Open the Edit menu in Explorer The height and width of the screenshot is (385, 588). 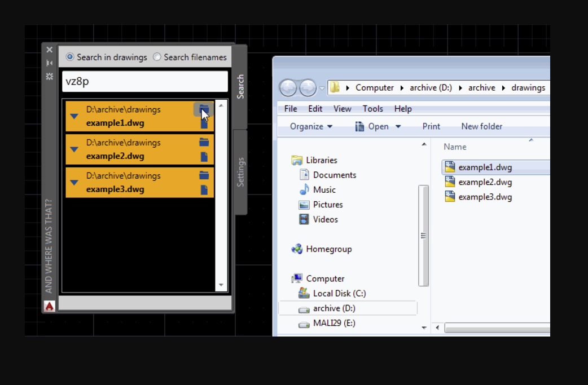pos(315,109)
